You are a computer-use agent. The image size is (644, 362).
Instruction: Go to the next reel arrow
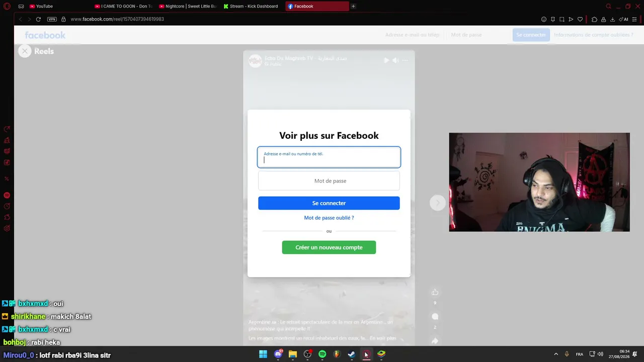[438, 203]
